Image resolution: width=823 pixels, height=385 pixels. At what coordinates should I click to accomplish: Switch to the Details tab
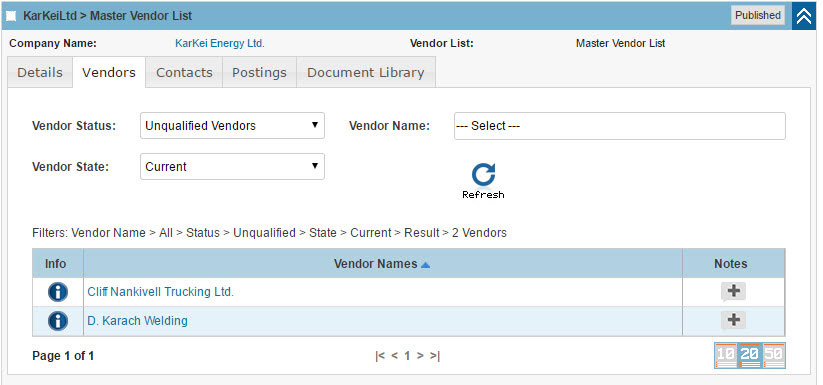pos(40,72)
